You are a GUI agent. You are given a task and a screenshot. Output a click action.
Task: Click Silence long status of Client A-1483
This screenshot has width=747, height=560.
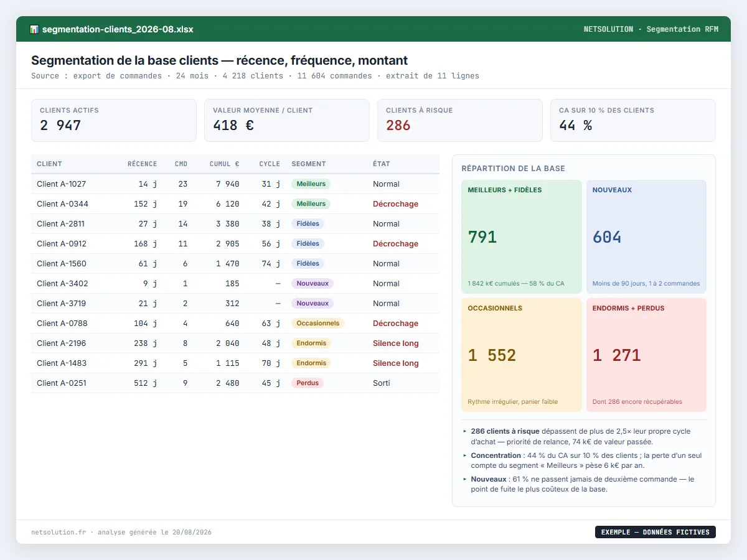point(396,363)
